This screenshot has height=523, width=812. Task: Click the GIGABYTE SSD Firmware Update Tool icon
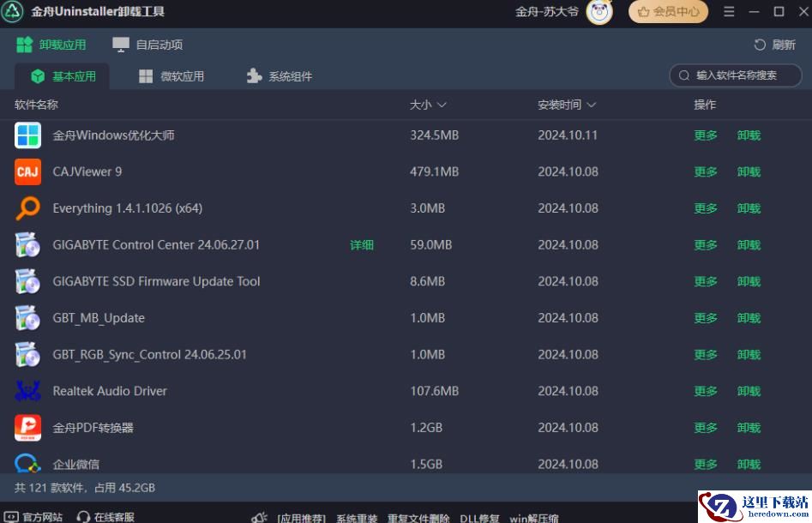click(27, 281)
